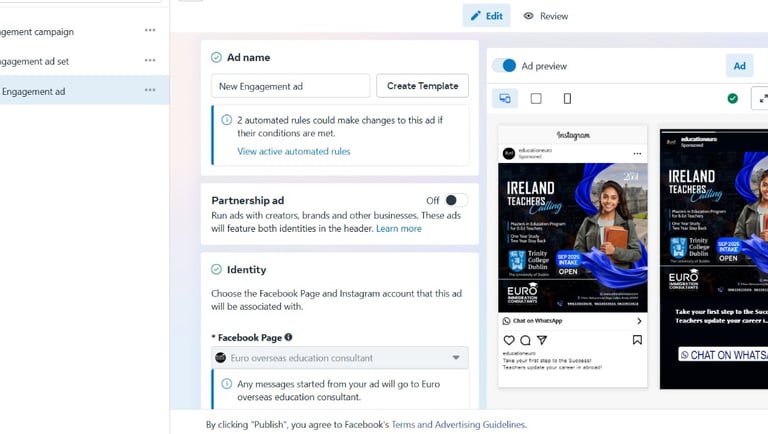Click the bookmark save icon in preview
Image resolution: width=768 pixels, height=434 pixels.
tap(637, 340)
